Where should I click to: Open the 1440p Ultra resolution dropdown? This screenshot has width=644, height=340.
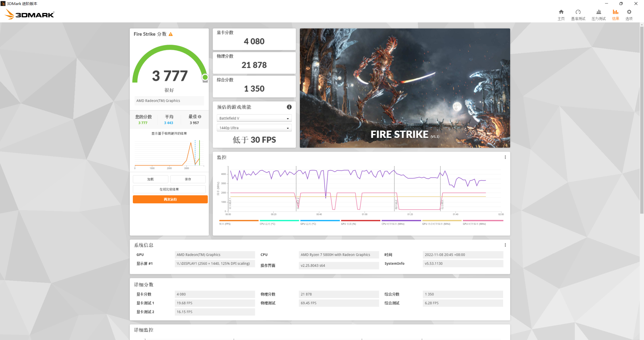point(254,128)
